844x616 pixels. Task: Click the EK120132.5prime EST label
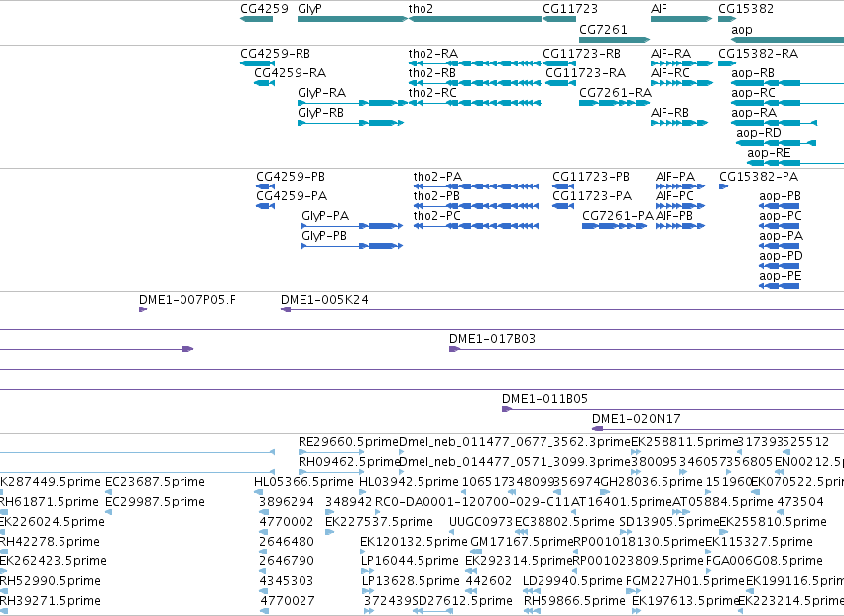(x=414, y=542)
